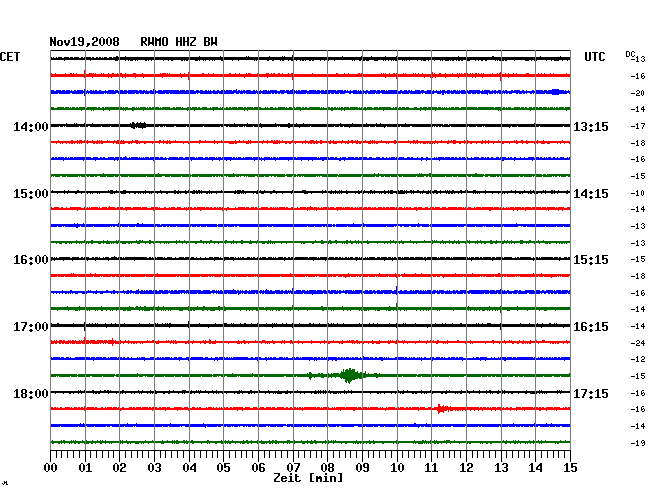Click the "DC" column header
Screen dimensions: 650x494
point(630,54)
